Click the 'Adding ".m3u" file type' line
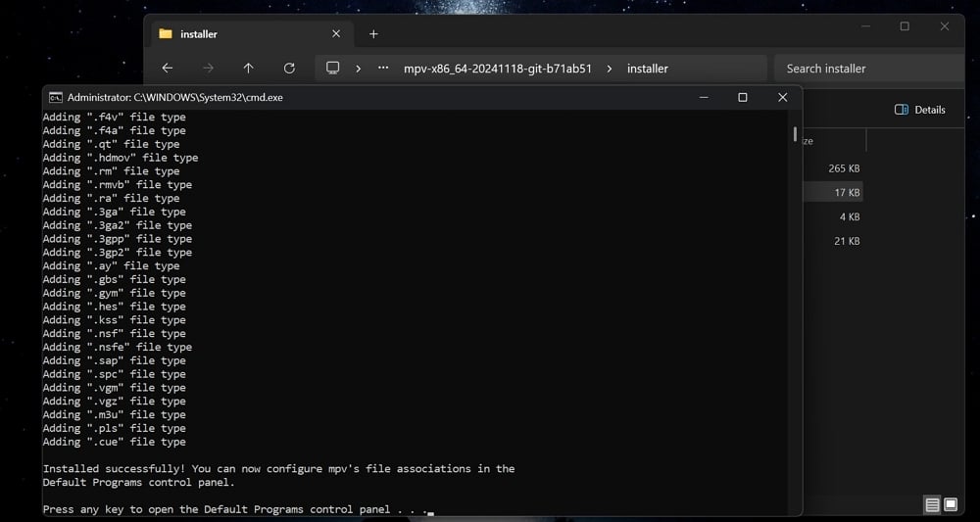Image resolution: width=980 pixels, height=522 pixels. click(115, 414)
